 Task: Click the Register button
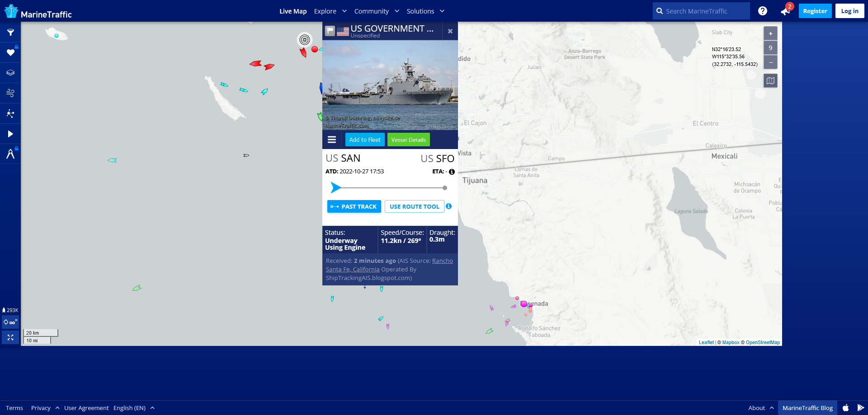(x=815, y=11)
